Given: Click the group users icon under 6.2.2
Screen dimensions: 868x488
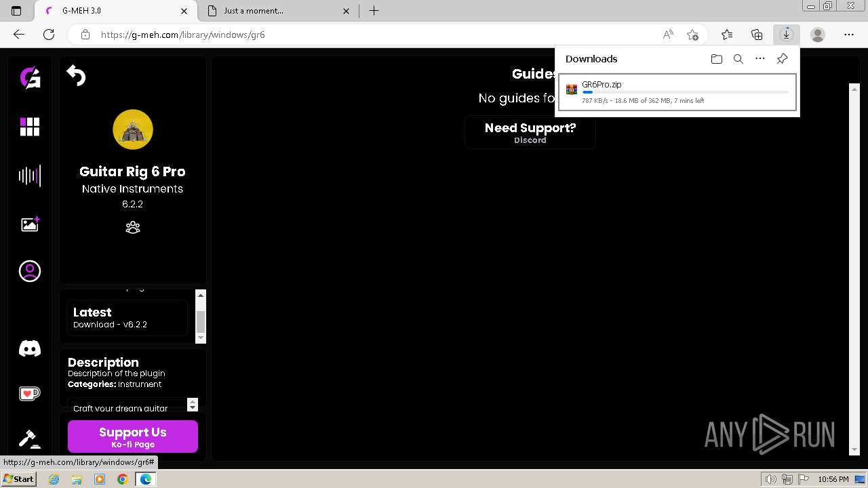Looking at the screenshot, I should tap(133, 228).
